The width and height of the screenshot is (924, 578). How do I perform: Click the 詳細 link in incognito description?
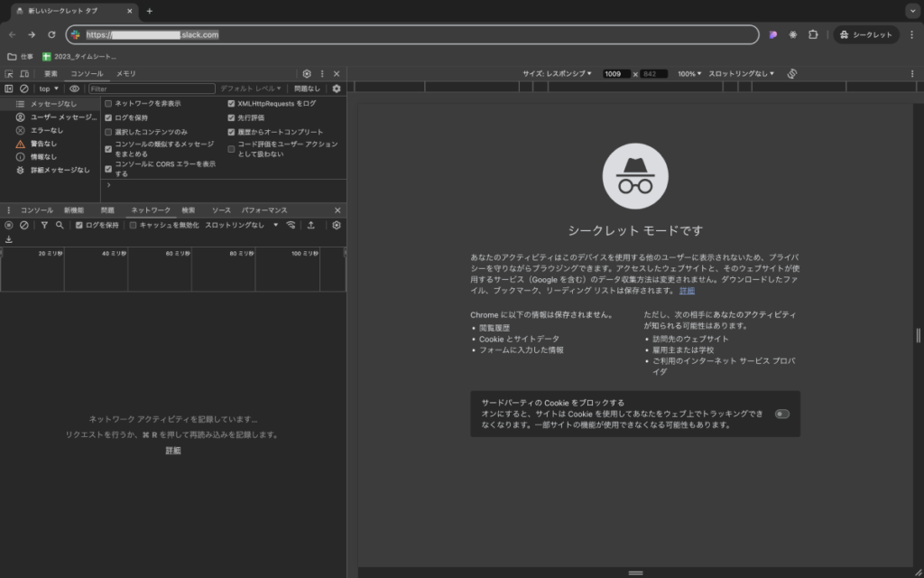[687, 291]
